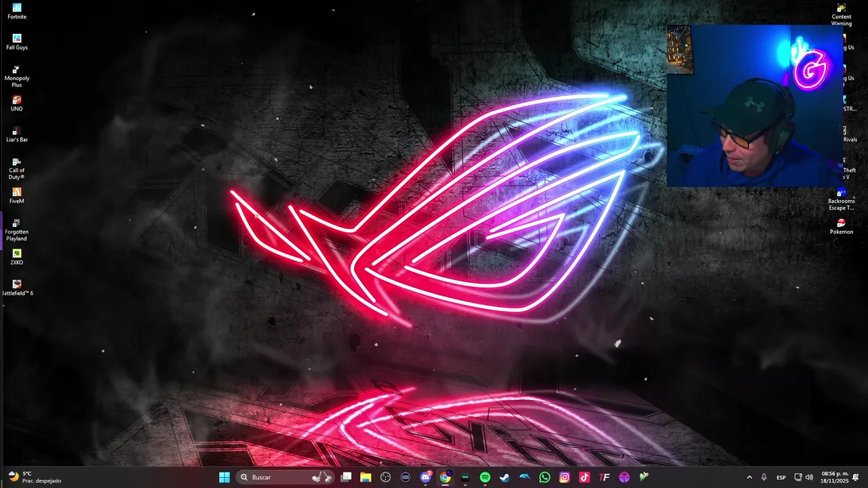Viewport: 868px width, 488px height.
Task: Open the Dolphin emulator taskbar icon
Action: coord(525,477)
